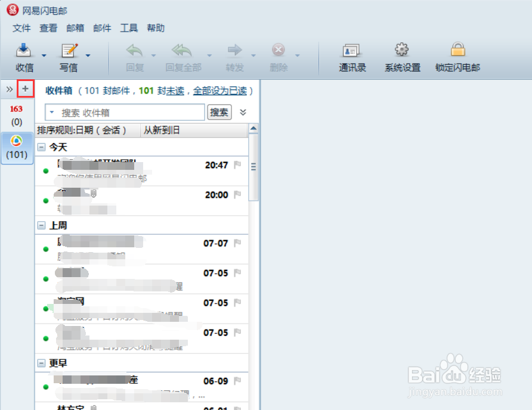Open the 收信 dropdown arrow
Screen dimensions: 532x410
[x=44, y=55]
